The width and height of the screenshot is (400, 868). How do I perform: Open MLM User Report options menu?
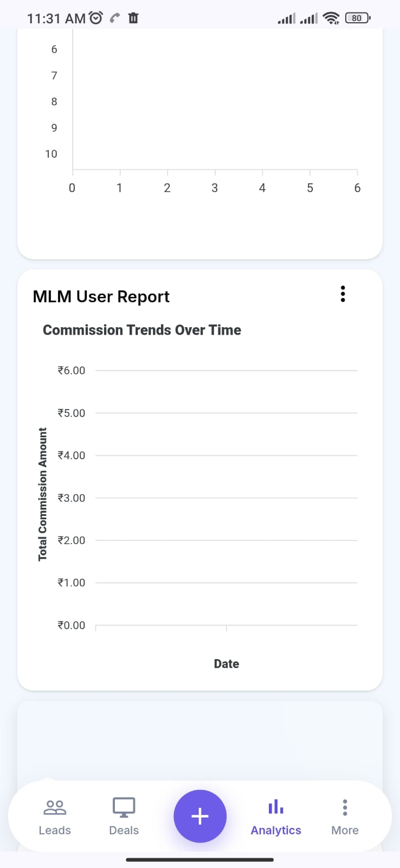[x=343, y=294]
